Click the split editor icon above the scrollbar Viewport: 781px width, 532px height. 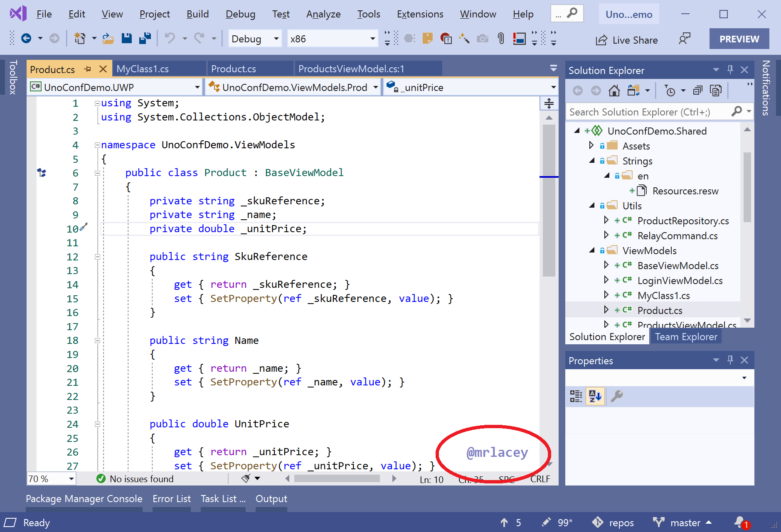[x=549, y=103]
